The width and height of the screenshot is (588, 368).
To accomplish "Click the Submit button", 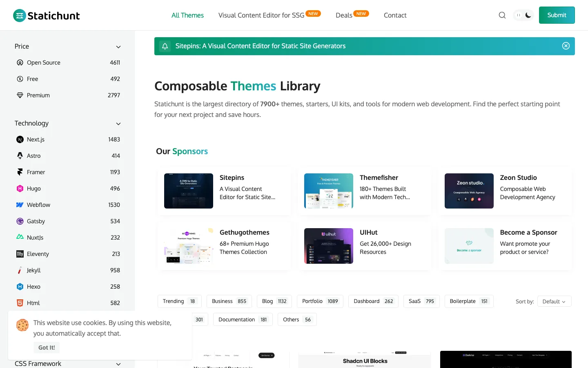I will 557,15.
